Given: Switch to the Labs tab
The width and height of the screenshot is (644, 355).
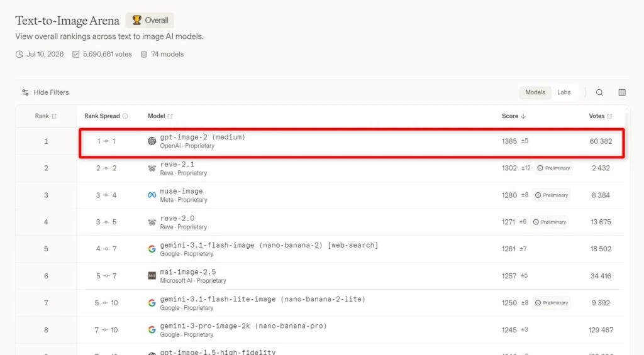Looking at the screenshot, I should 564,92.
